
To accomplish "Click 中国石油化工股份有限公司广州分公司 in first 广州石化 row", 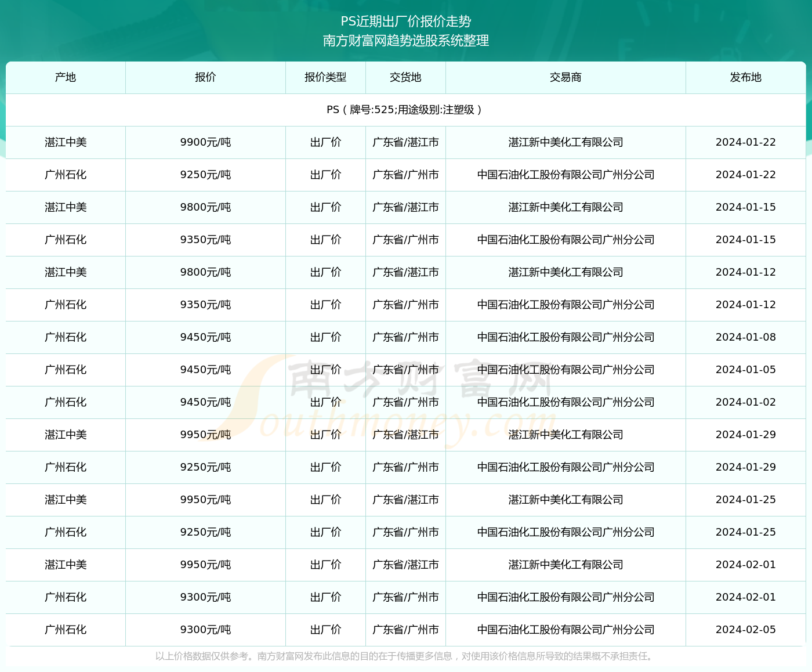I will [565, 175].
